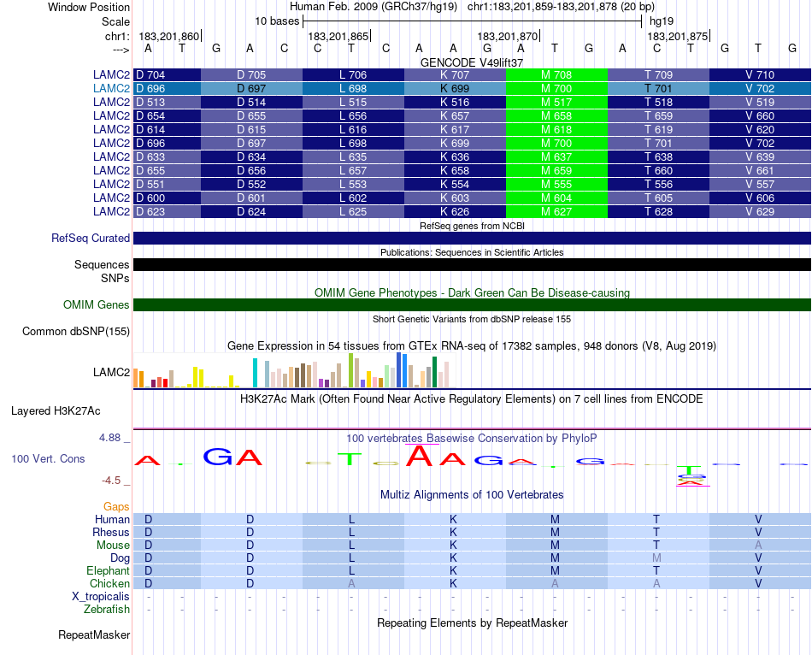The image size is (812, 655).
Task: Click the ---> strand direction arrow
Action: tap(121, 50)
